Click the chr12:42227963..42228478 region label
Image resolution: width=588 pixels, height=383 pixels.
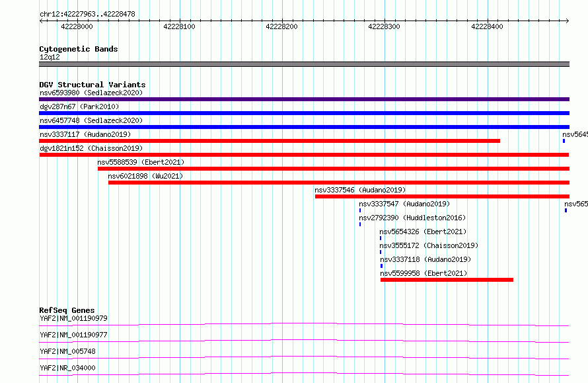(x=87, y=14)
